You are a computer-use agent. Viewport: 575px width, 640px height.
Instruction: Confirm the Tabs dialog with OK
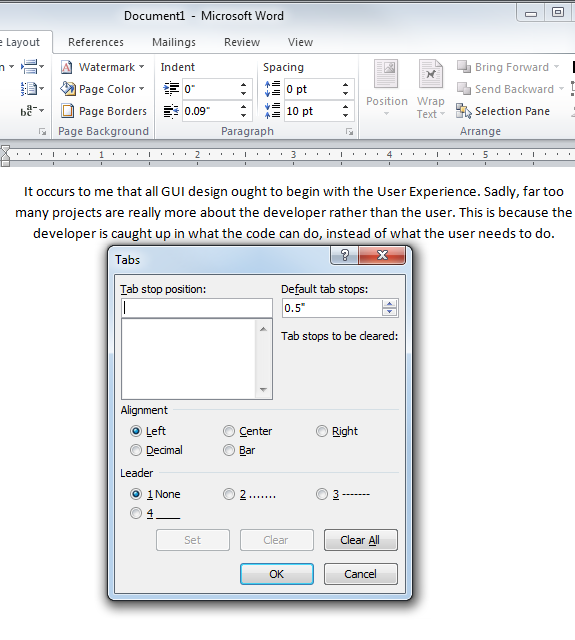click(x=277, y=574)
